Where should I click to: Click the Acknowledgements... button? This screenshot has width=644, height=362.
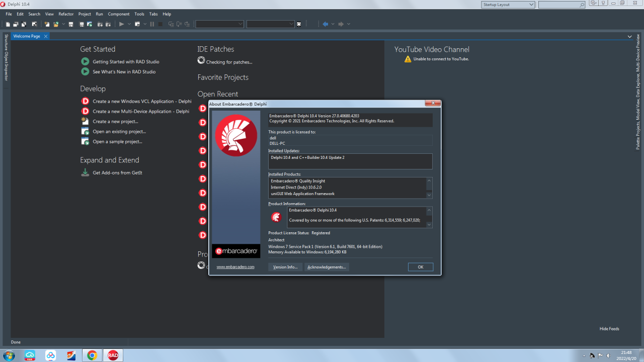[327, 267]
